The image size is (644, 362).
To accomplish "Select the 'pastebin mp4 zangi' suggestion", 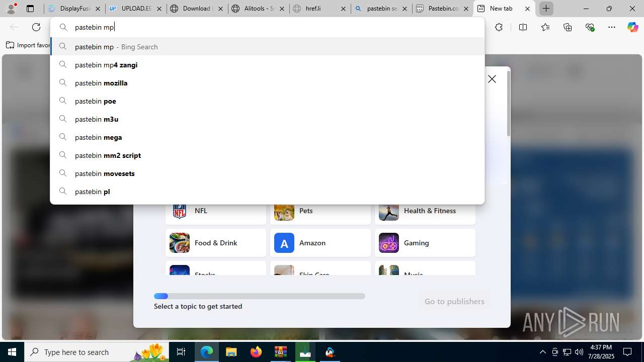I will point(267,64).
